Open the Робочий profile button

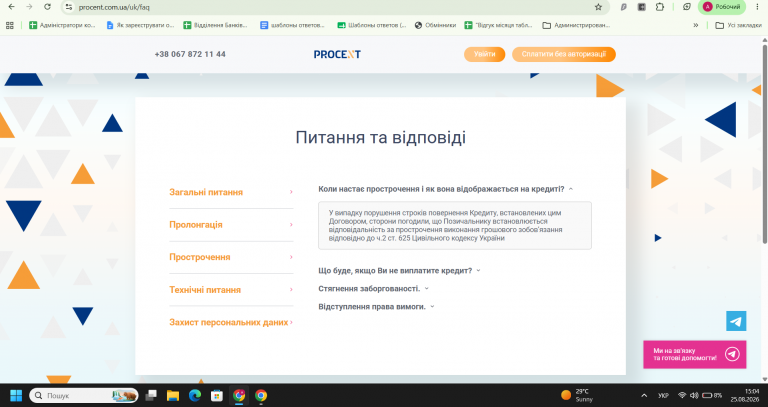(x=722, y=7)
